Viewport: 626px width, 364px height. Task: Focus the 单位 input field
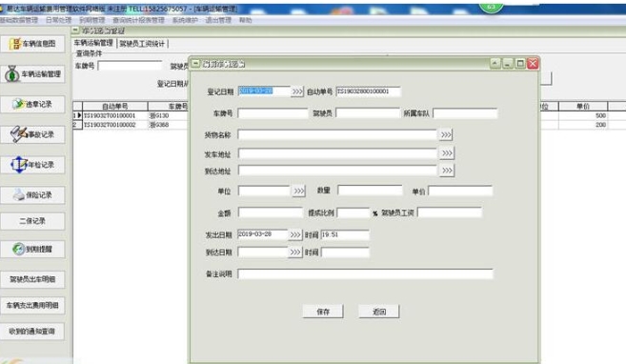click(264, 191)
